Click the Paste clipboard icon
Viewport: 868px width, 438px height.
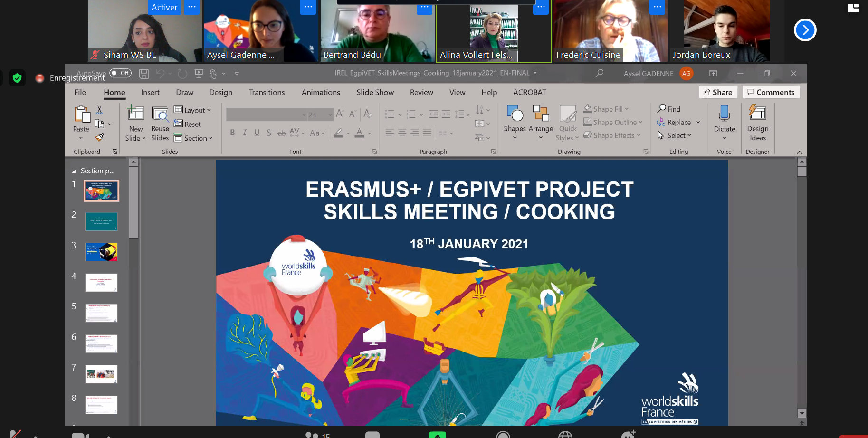pos(82,114)
